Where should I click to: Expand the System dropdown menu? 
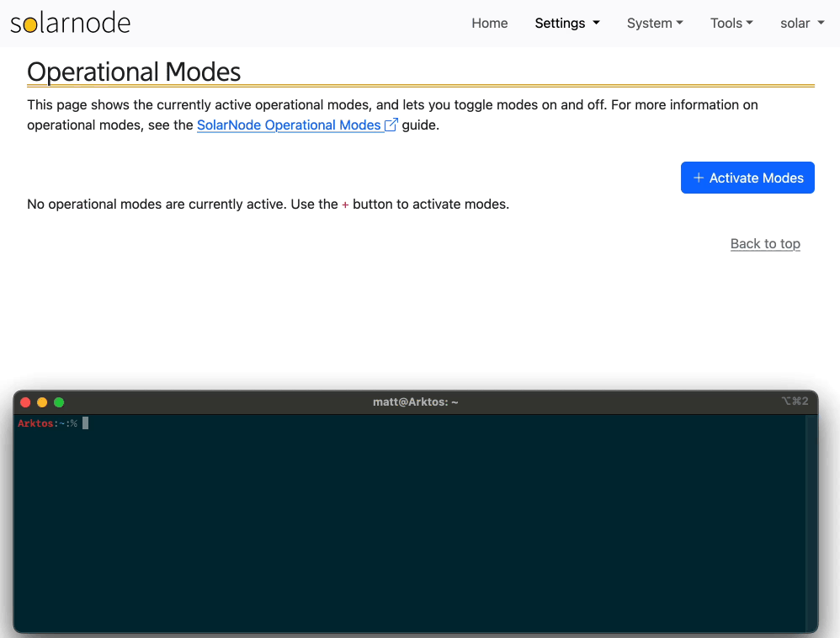[x=655, y=23]
